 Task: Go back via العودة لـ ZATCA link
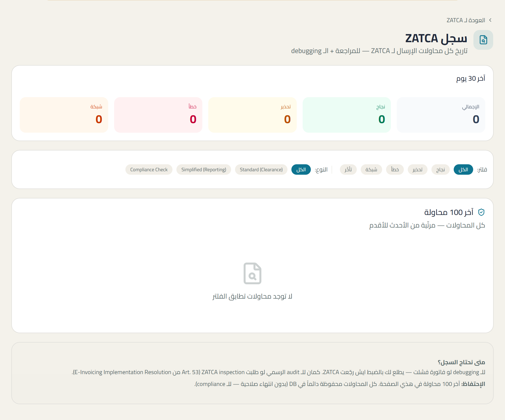(466, 20)
